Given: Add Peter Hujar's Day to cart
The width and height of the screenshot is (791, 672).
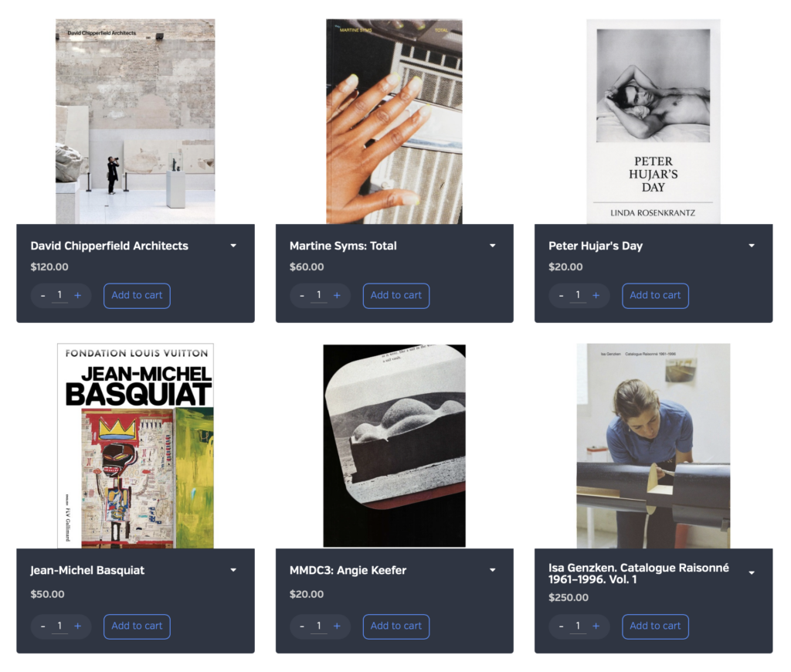Looking at the screenshot, I should (655, 296).
